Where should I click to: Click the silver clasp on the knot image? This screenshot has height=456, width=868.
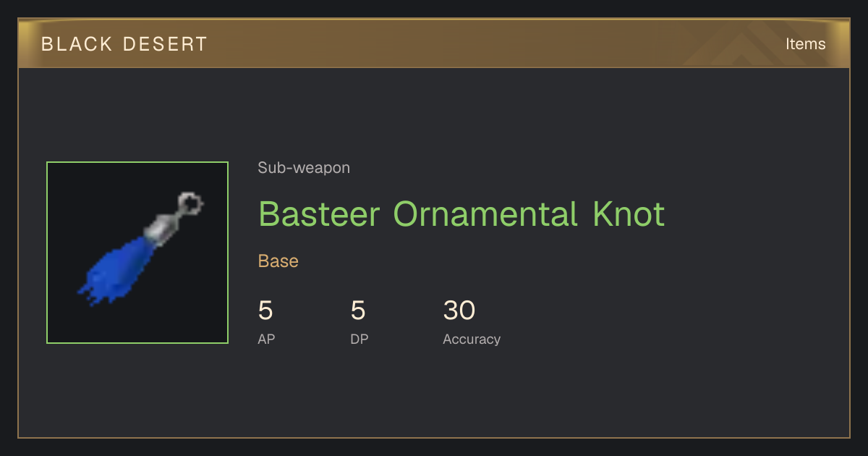point(161,227)
